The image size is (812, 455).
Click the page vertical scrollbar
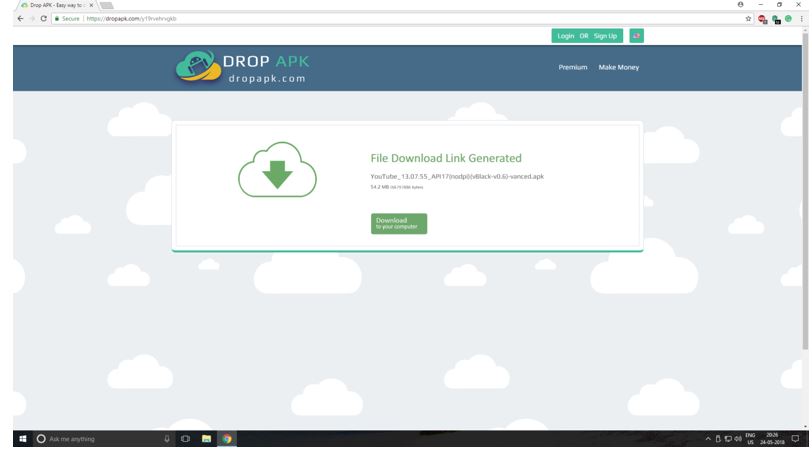click(805, 192)
